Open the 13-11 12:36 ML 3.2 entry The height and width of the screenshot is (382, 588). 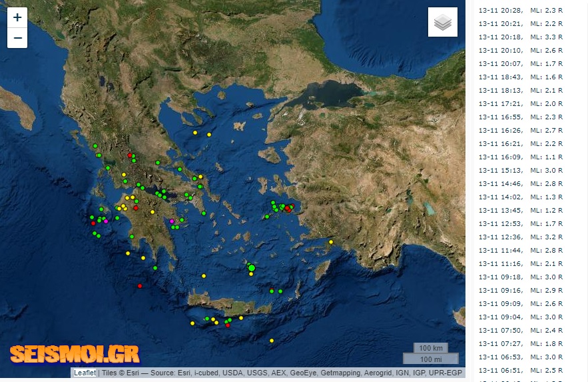[520, 237]
